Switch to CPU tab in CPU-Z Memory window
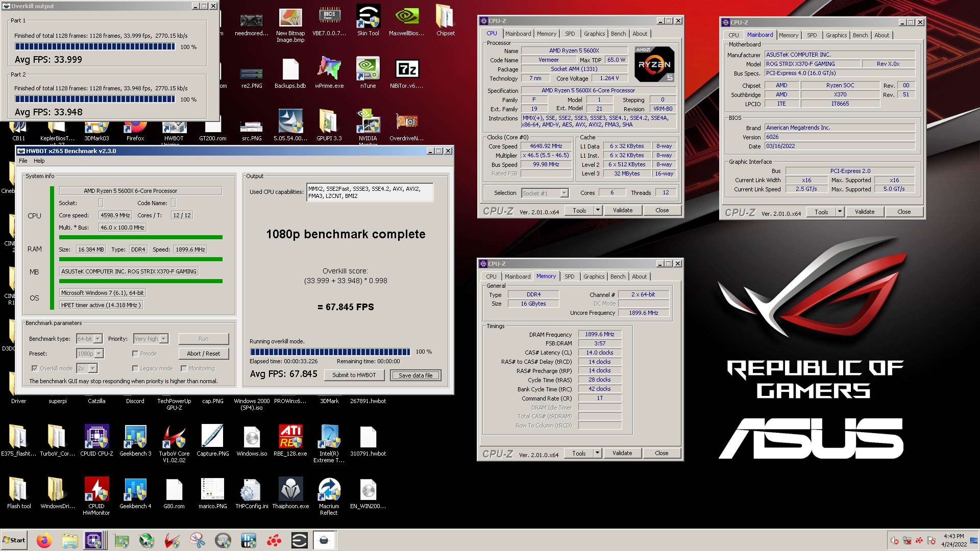Image resolution: width=980 pixels, height=551 pixels. [x=491, y=277]
